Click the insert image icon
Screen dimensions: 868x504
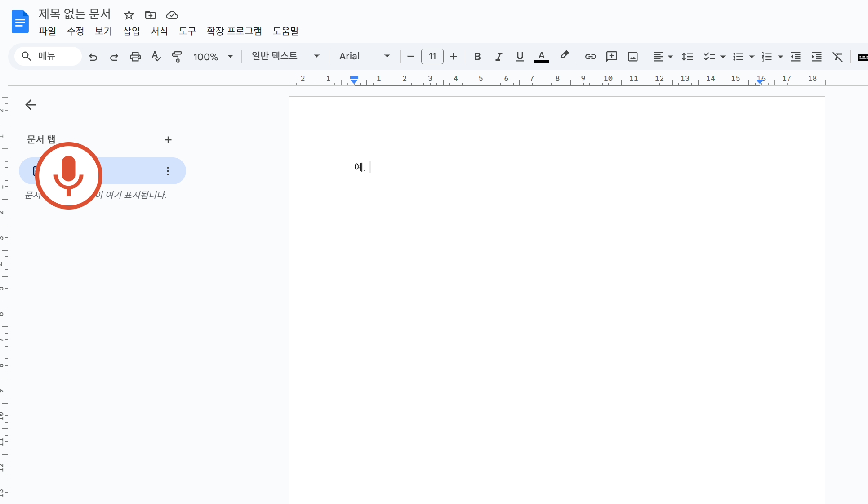coord(632,57)
